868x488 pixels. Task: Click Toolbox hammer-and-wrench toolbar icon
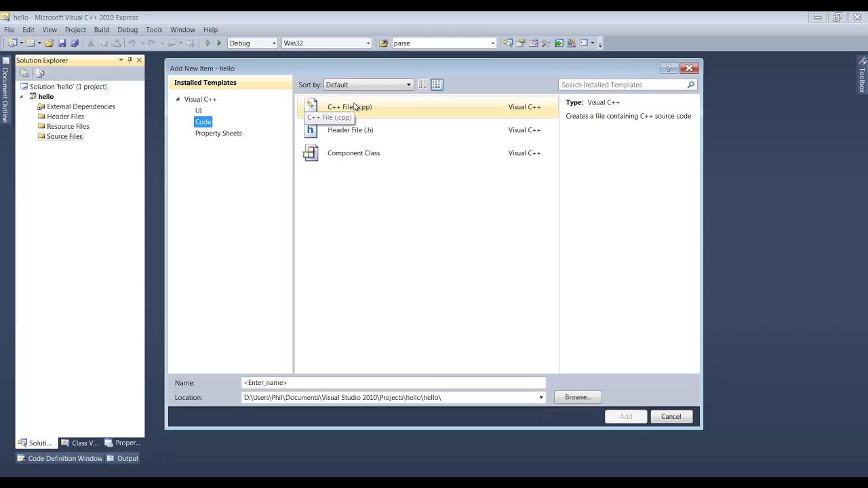(x=546, y=43)
